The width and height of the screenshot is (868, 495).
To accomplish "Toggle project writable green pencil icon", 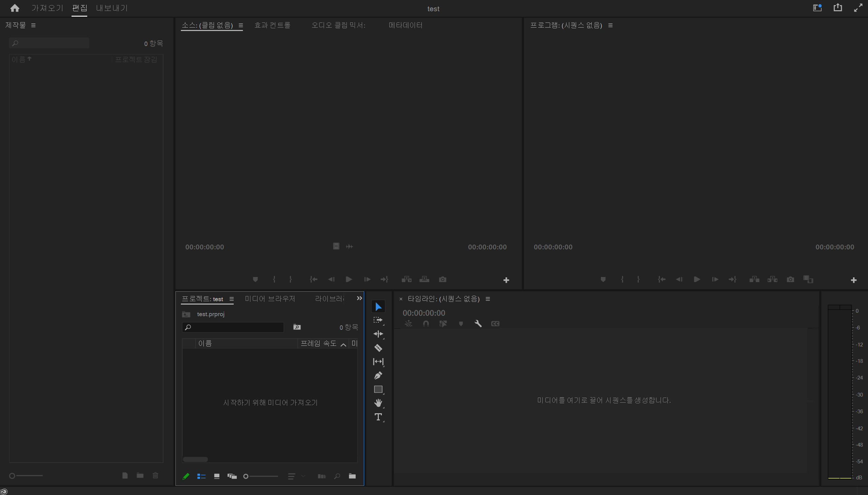I will pos(186,476).
